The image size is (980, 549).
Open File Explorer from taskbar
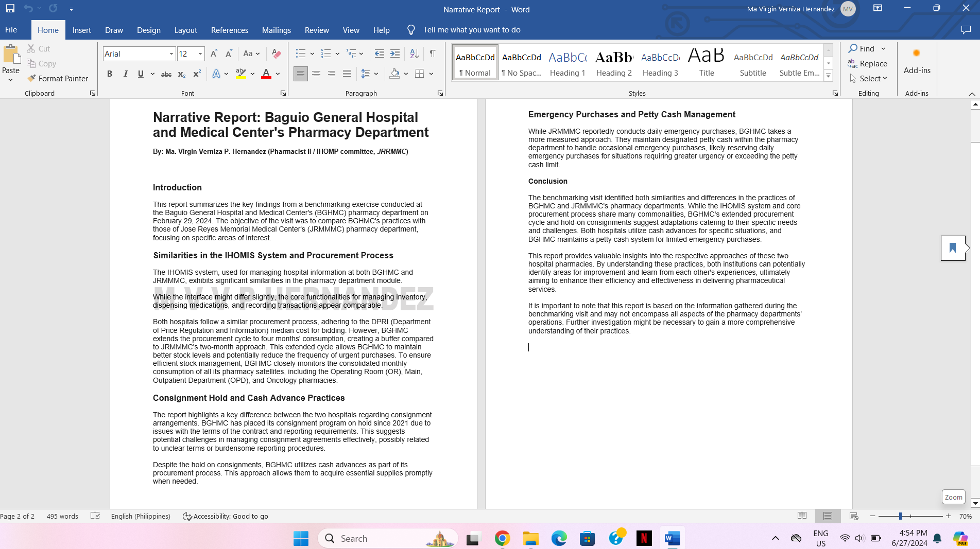pyautogui.click(x=530, y=538)
